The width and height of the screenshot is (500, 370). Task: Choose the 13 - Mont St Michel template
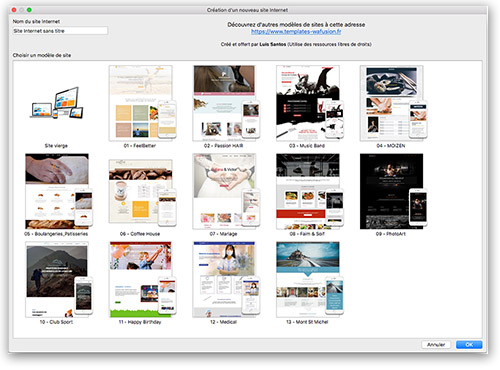310,280
